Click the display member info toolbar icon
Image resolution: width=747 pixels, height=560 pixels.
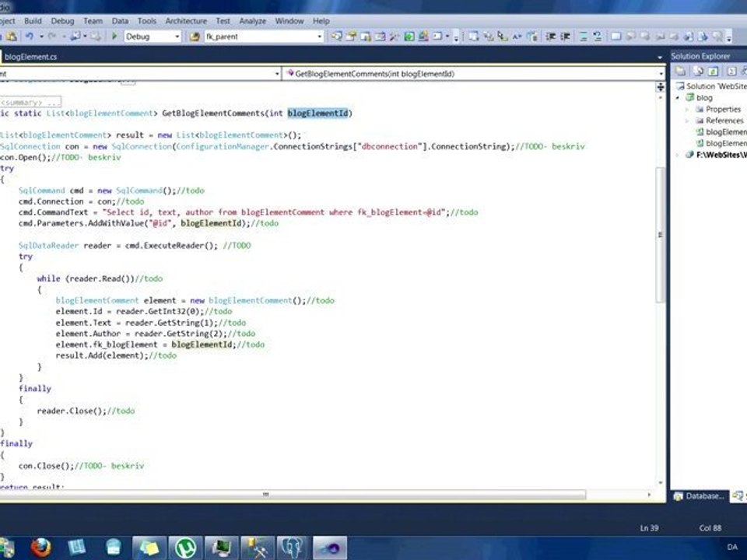474,37
